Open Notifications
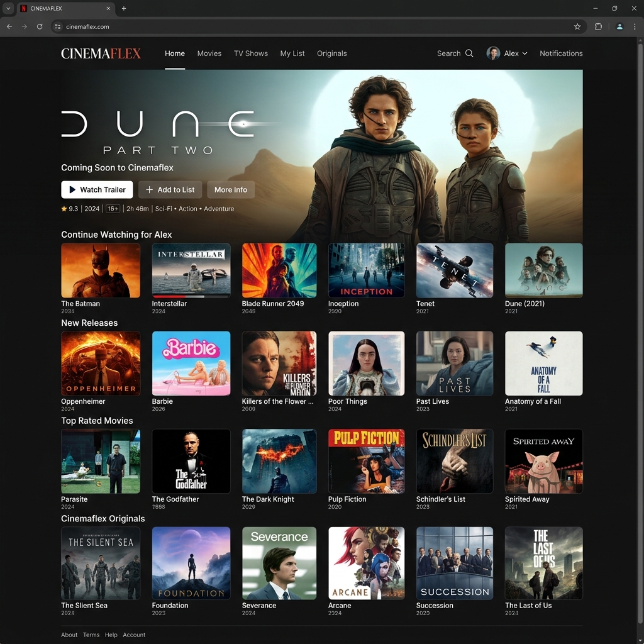644x644 pixels. 560,53
